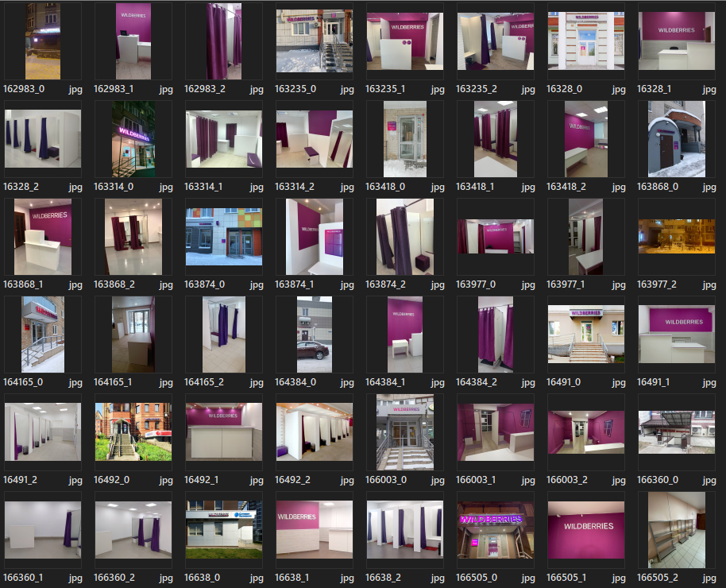Pick the 163874_2 fitting room photo
726x588 pixels.
point(404,237)
